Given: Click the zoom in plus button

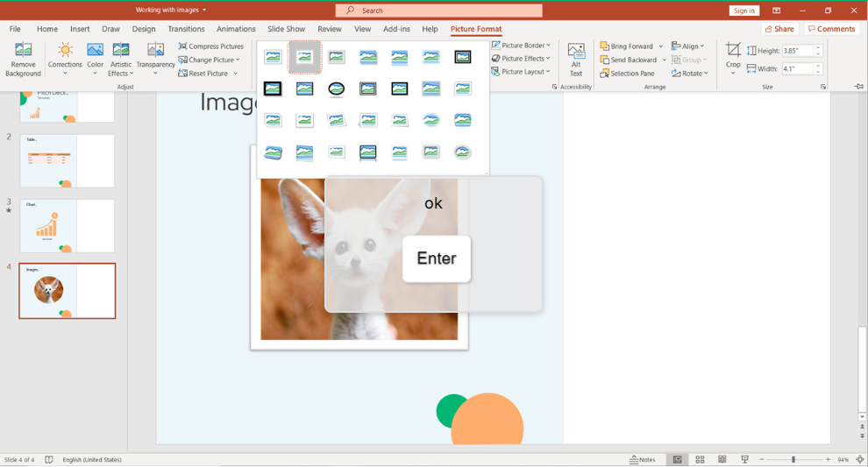Looking at the screenshot, I should [829, 460].
